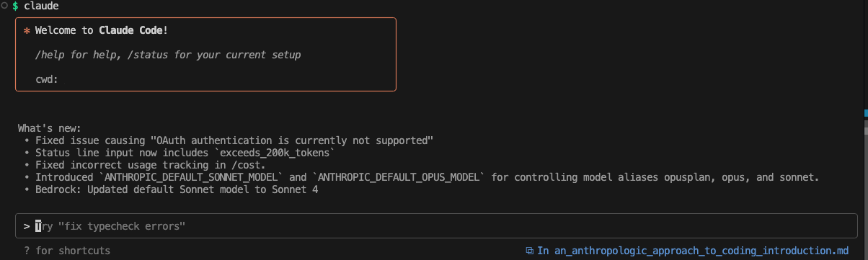The image size is (868, 260).
Task: Click the 'cwd:' line in the welcome box
Action: [47, 79]
